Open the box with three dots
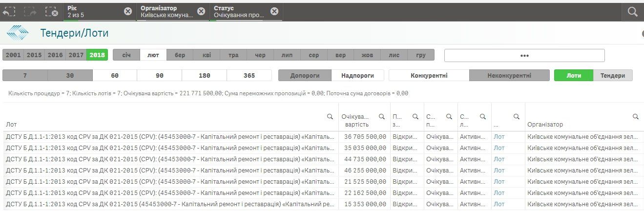 point(524,55)
